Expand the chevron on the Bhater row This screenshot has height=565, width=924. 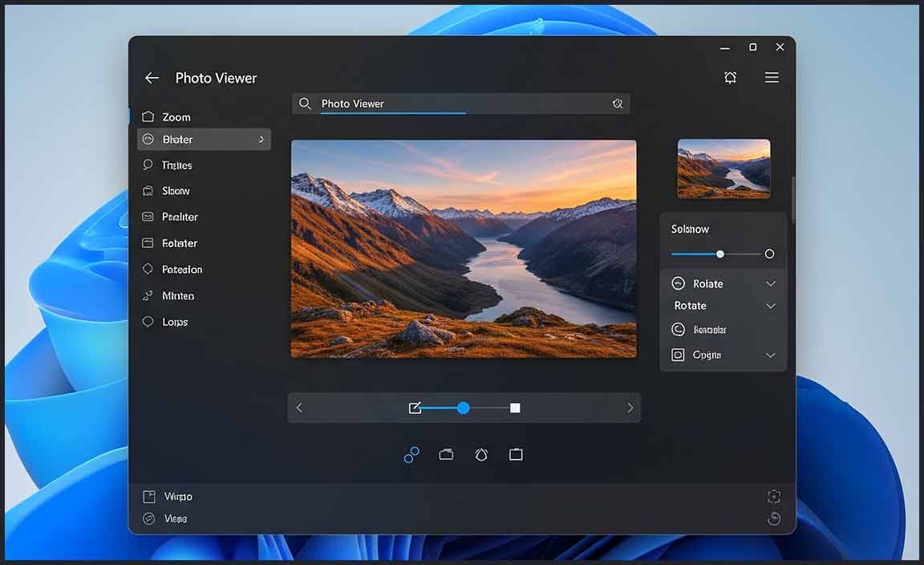coord(261,139)
